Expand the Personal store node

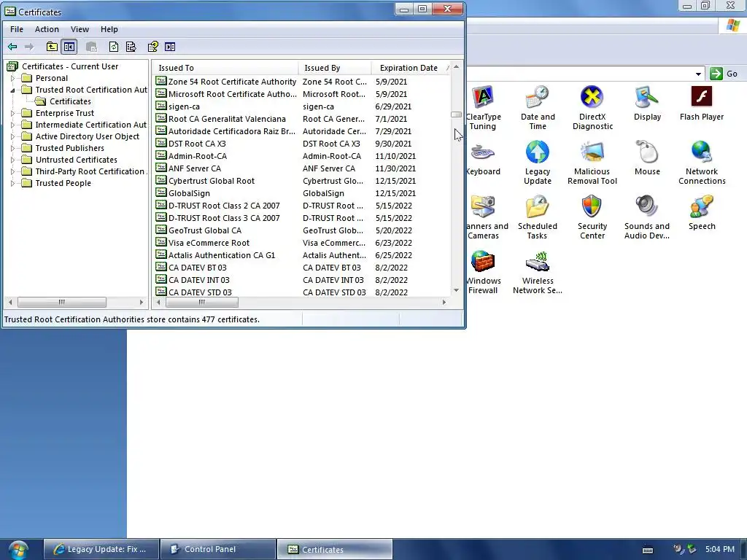(13, 77)
